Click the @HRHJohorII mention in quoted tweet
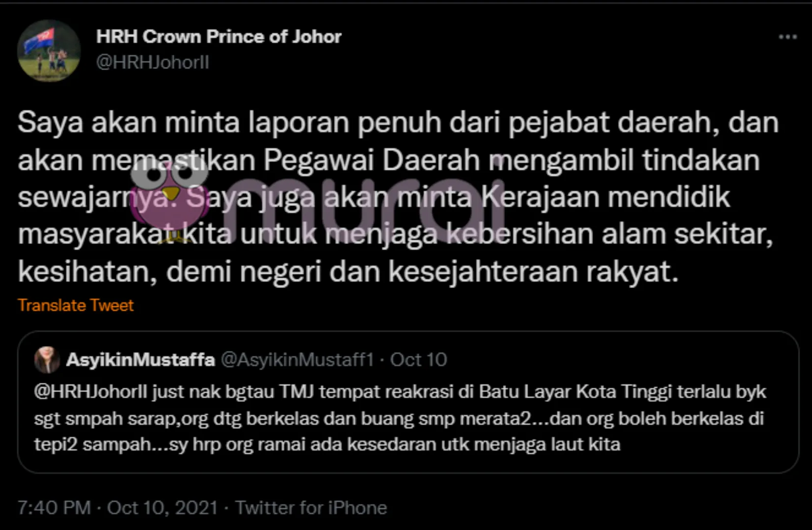This screenshot has width=812, height=530. coord(90,392)
